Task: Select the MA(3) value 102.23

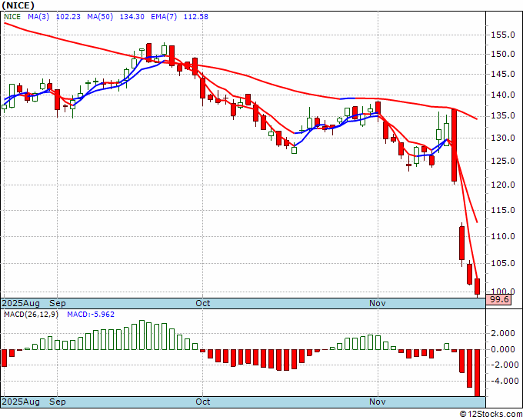Action: (68, 17)
